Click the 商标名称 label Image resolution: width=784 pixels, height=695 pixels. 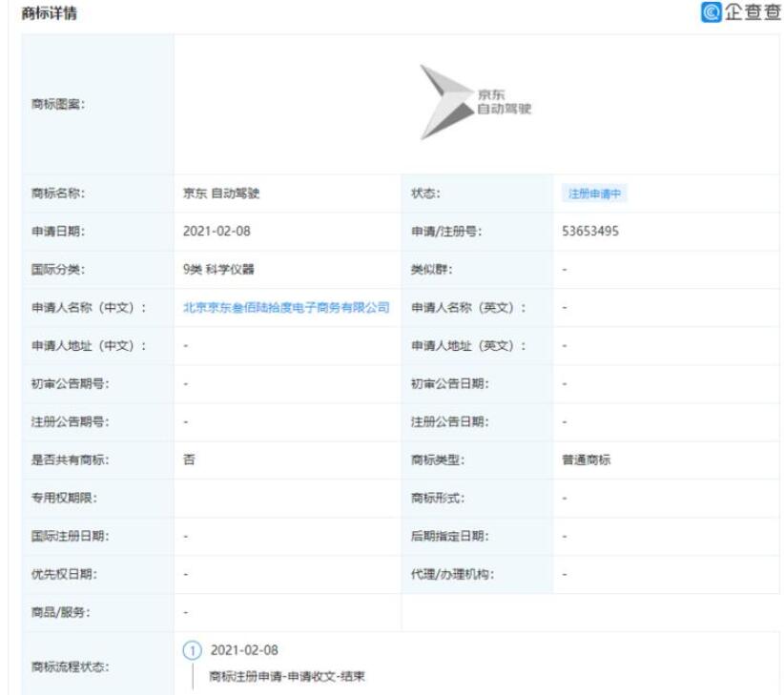58,194
